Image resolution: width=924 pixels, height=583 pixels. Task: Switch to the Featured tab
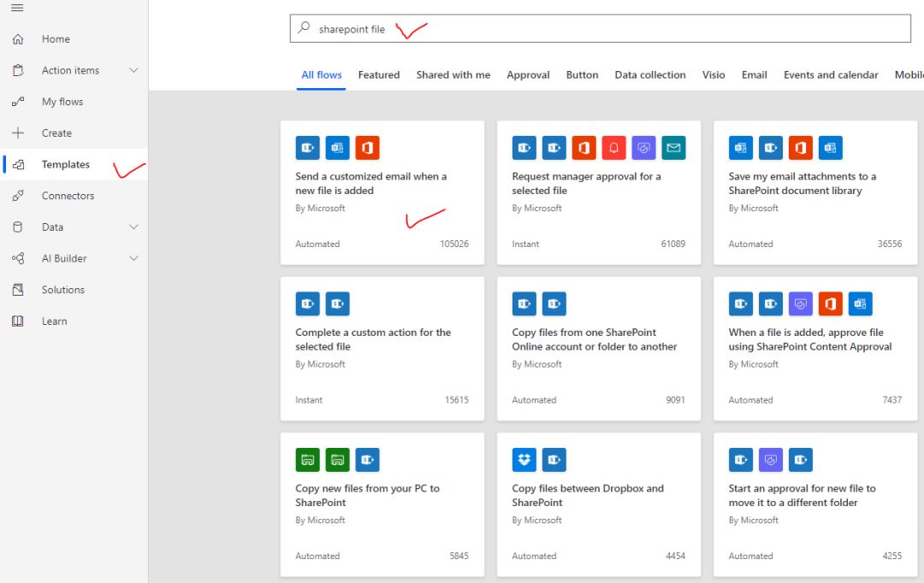click(379, 74)
